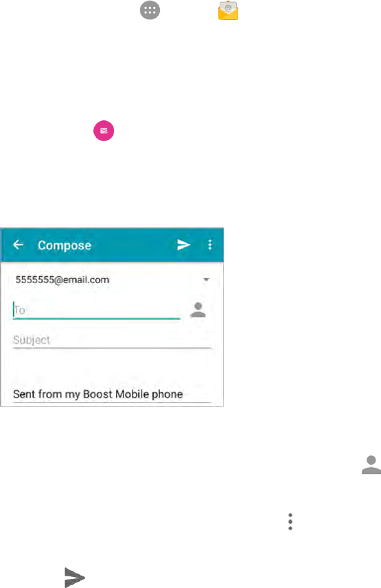This screenshot has height=588, width=381.
Task: Click the standalone dark send arrow icon
Action: [x=75, y=577]
